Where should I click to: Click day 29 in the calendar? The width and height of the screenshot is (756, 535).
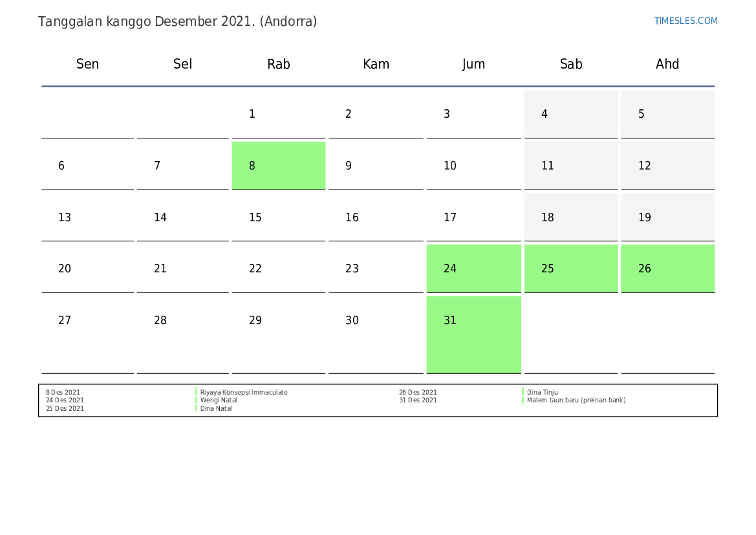(279, 335)
